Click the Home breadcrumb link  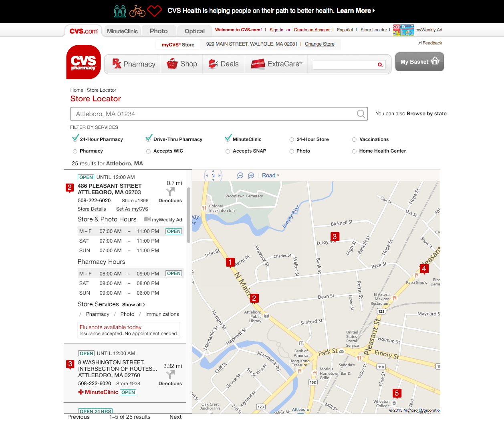pyautogui.click(x=77, y=90)
